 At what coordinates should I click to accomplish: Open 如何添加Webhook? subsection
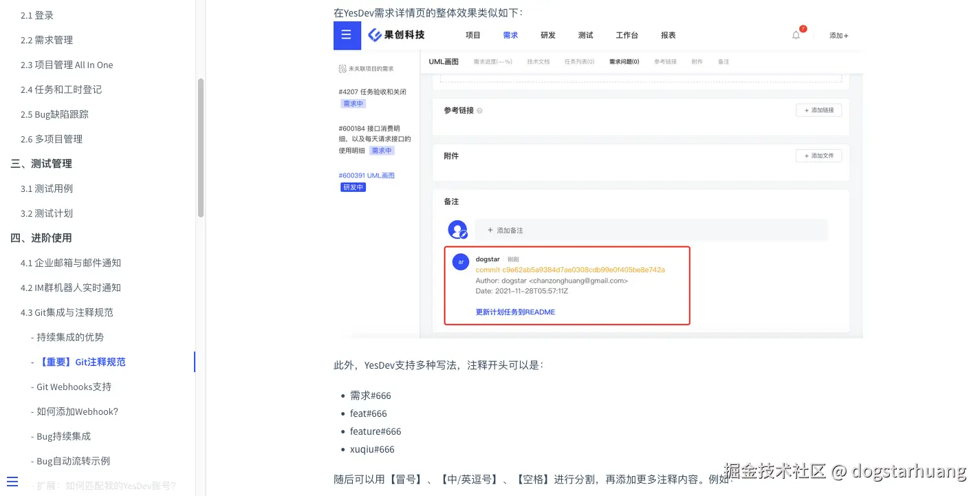click(x=74, y=411)
